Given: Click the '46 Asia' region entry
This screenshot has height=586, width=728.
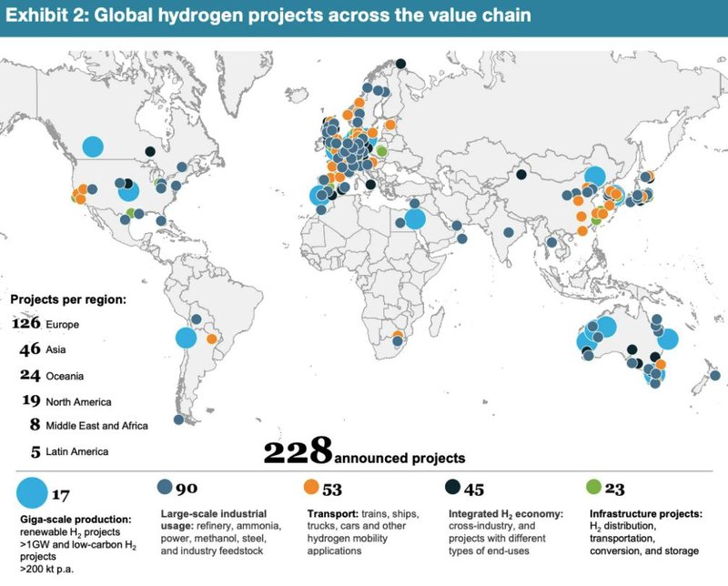Looking at the screenshot, I should click(42, 349).
